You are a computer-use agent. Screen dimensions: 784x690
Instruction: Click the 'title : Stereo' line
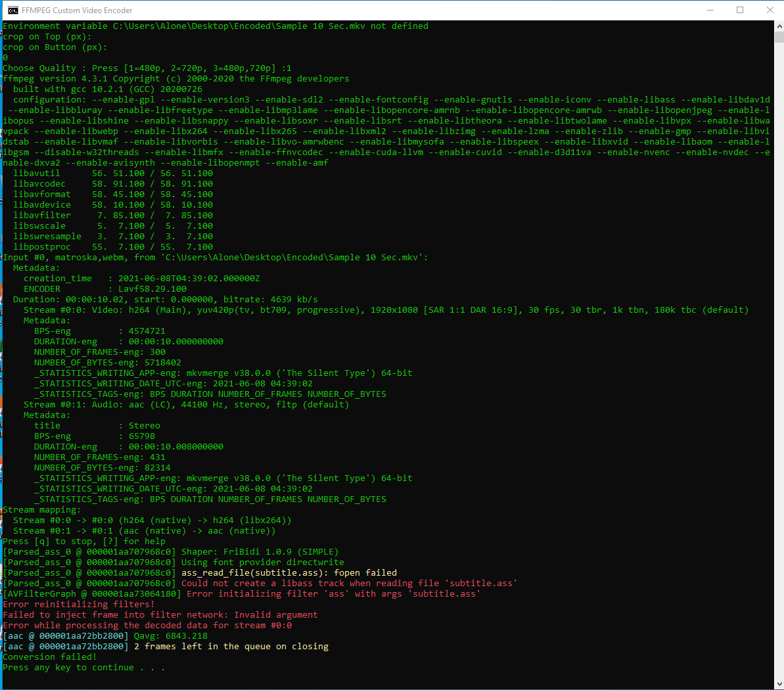point(97,425)
